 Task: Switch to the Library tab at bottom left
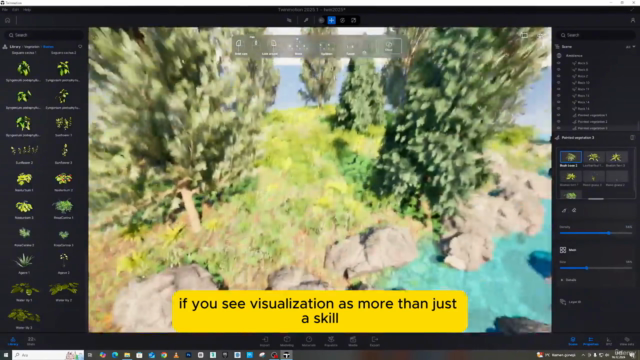coord(13,341)
